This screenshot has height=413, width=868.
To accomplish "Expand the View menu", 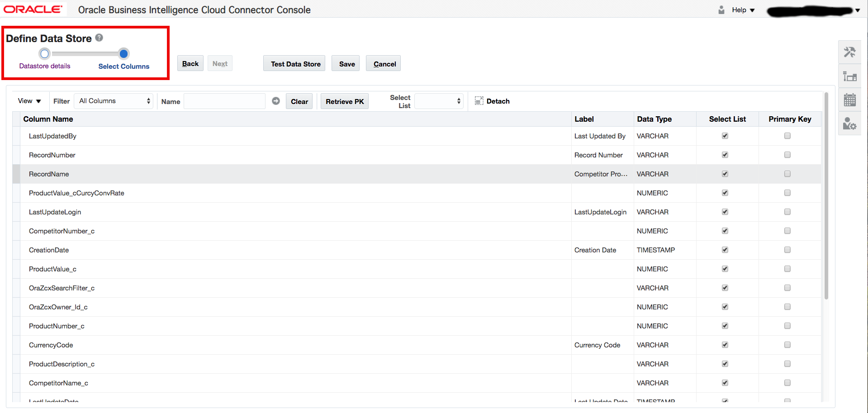I will (x=29, y=101).
